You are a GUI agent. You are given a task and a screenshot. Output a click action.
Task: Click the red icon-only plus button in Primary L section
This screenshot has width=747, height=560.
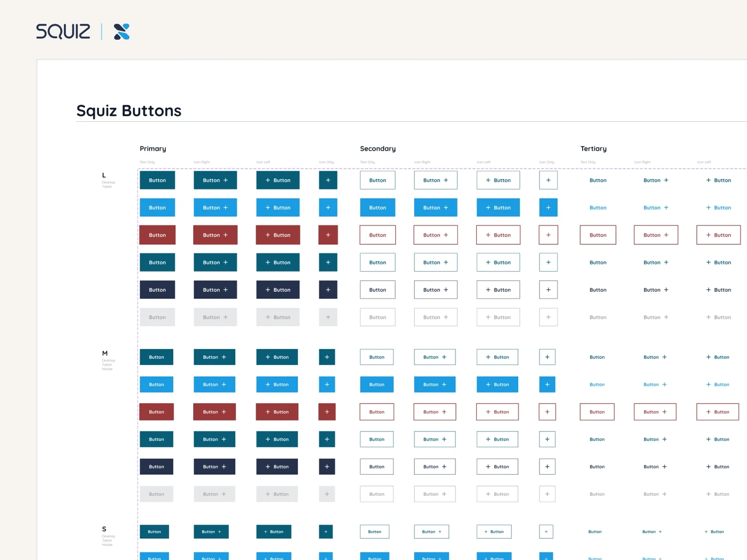pos(328,235)
